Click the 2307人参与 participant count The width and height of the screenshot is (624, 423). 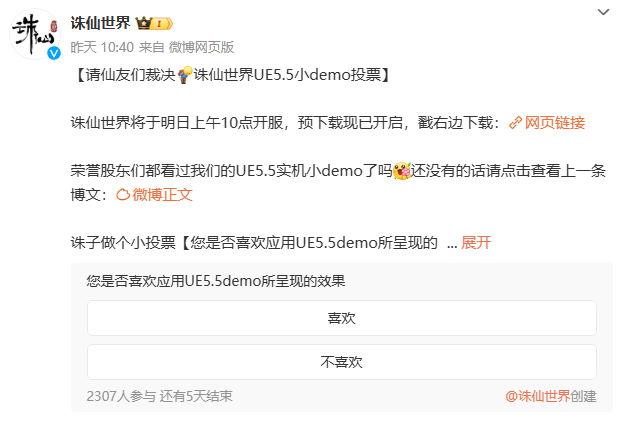(121, 396)
